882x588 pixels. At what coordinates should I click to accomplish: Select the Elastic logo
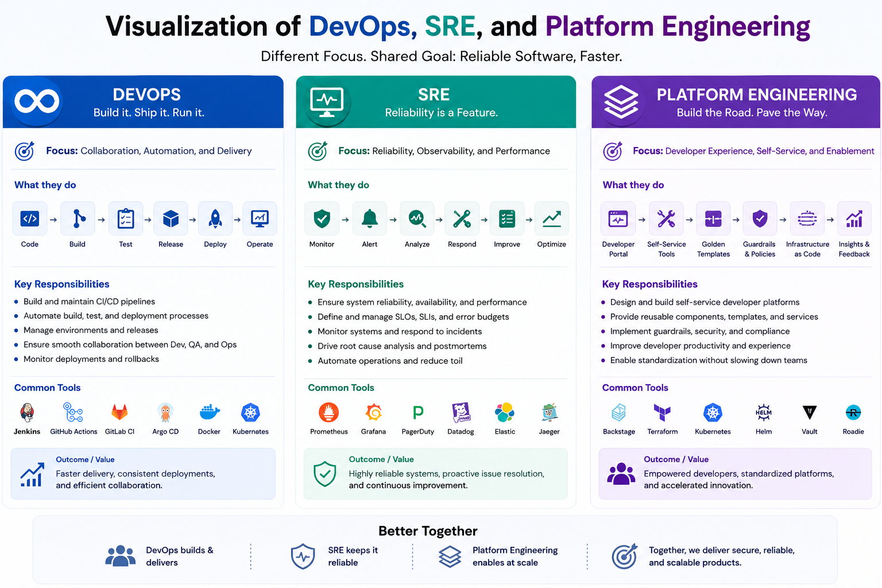click(505, 412)
